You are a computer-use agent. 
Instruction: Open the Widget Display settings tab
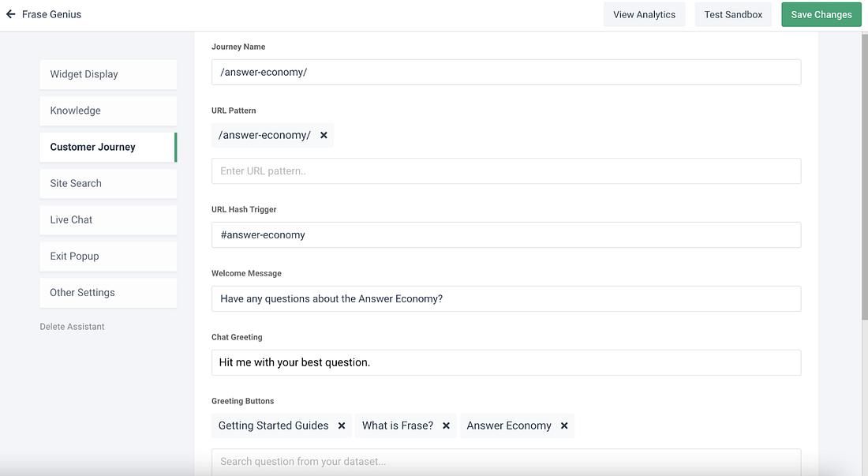109,74
